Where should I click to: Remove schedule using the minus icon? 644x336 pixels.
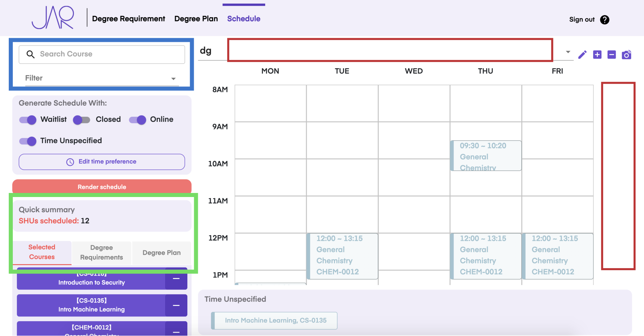[612, 55]
